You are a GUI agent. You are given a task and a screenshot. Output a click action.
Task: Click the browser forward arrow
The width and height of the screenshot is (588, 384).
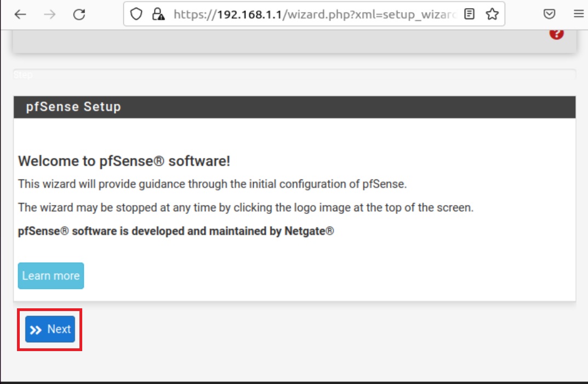click(x=49, y=14)
